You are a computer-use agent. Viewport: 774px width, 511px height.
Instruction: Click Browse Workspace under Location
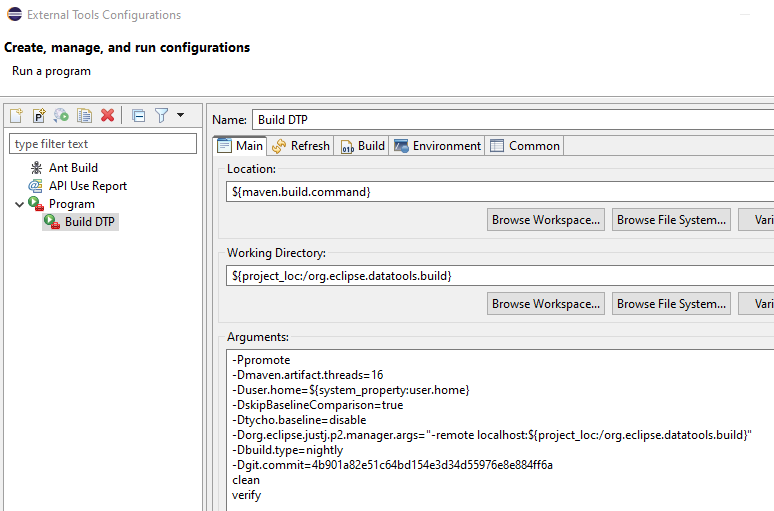tap(546, 220)
